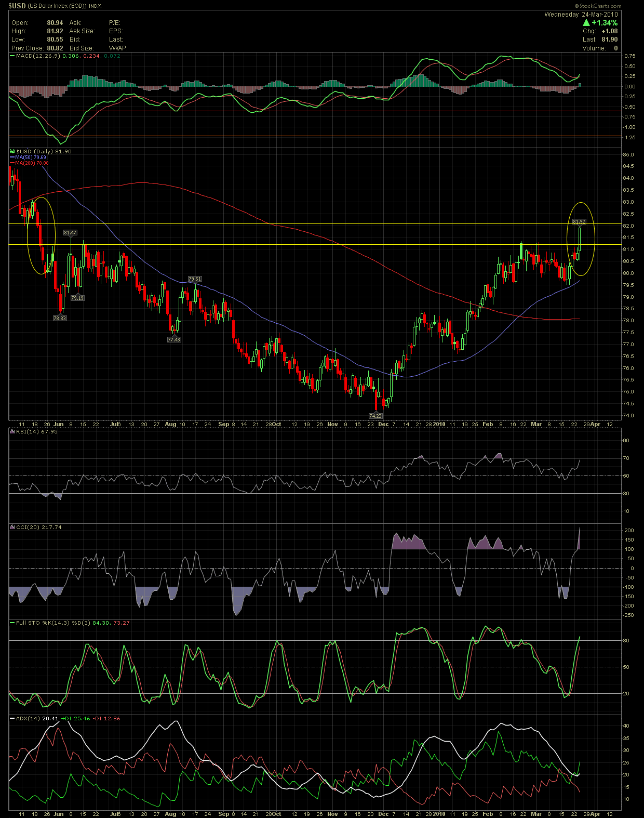Viewport: 644px width, 818px height.
Task: Select the 77.43 price low label
Action: click(174, 339)
